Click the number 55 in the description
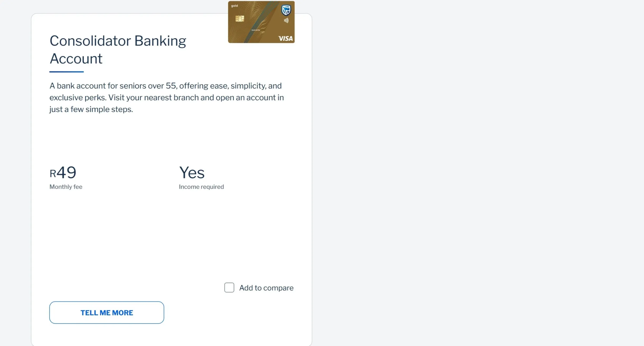The width and height of the screenshot is (644, 346). tap(171, 86)
